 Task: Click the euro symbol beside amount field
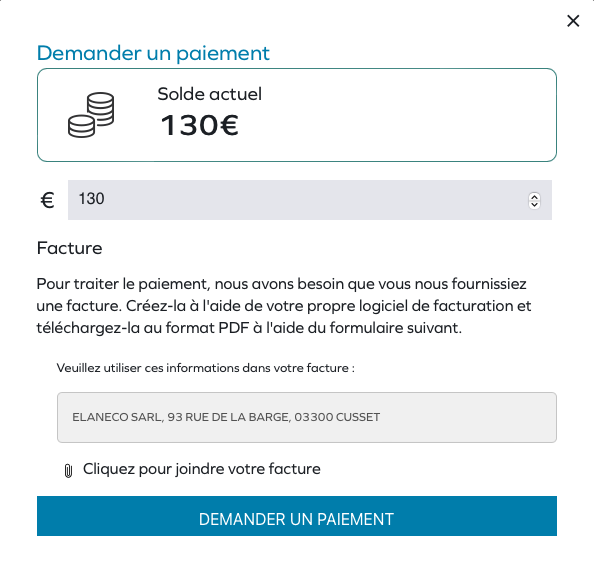(47, 200)
